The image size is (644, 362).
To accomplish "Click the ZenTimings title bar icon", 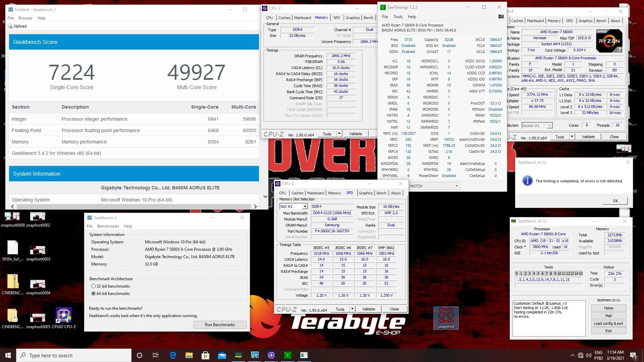I will pyautogui.click(x=383, y=7).
